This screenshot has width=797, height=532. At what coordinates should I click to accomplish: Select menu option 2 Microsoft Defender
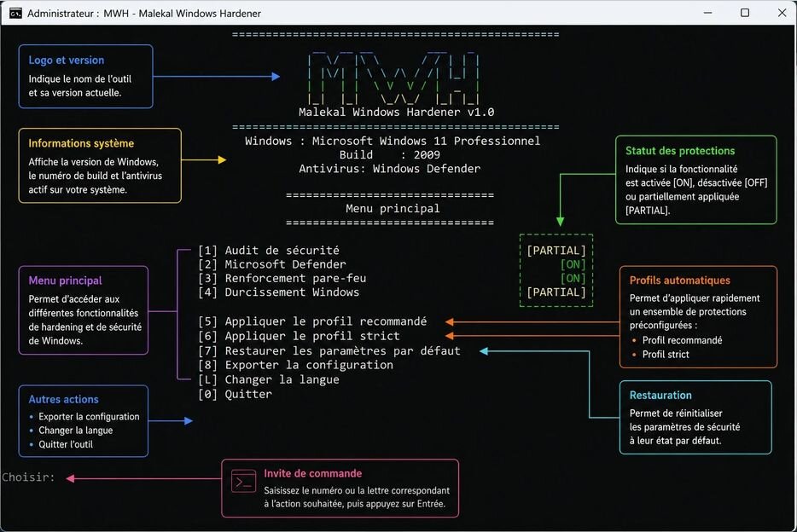click(x=272, y=264)
